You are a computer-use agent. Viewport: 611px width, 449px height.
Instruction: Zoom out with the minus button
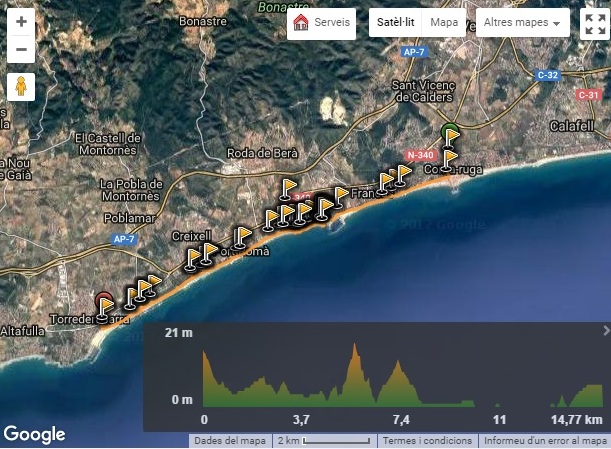tap(21, 49)
